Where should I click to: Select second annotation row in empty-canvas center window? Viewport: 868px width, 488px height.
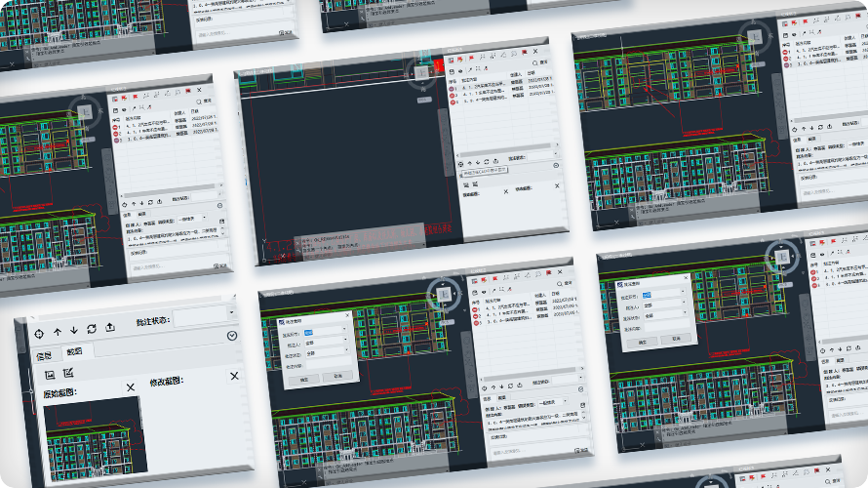502,89
